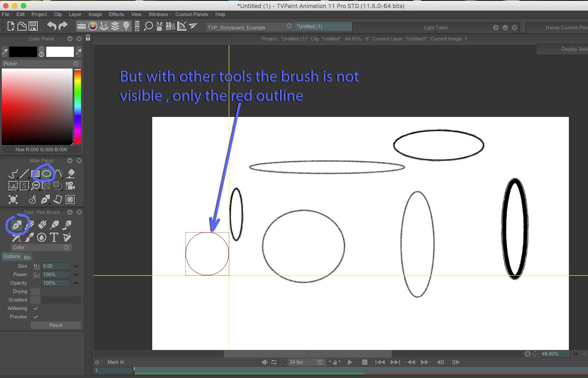Click the Reset button
Image resolution: width=588 pixels, height=378 pixels.
click(x=56, y=325)
